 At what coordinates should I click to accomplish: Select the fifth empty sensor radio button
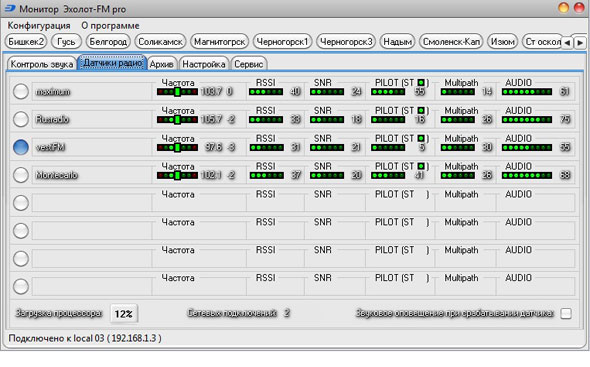pyautogui.click(x=21, y=203)
